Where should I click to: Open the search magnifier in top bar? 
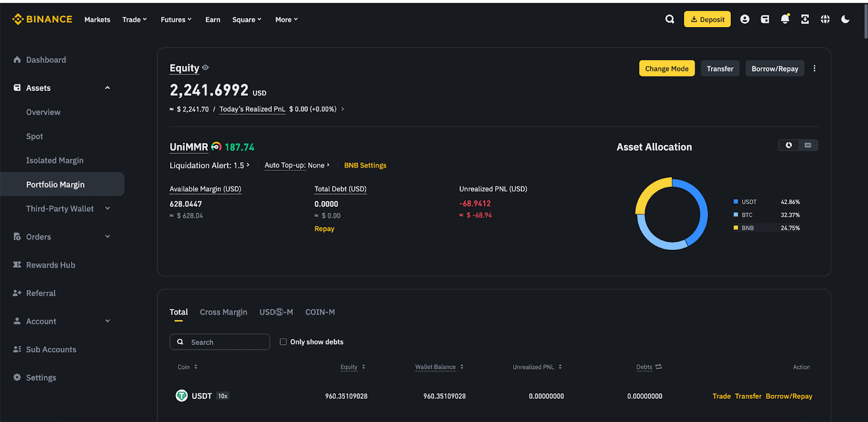click(670, 19)
